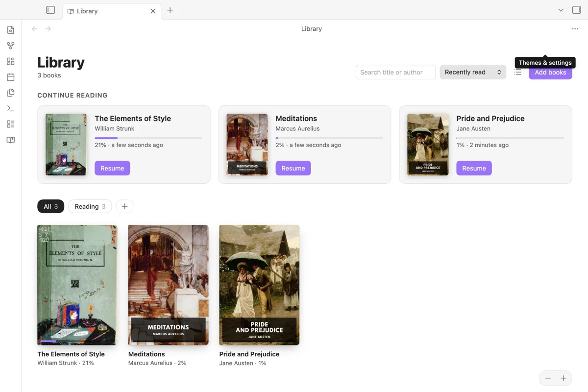Image resolution: width=588 pixels, height=392 pixels.
Task: Click 'Pride and Prejudice' card title
Action: click(490, 119)
